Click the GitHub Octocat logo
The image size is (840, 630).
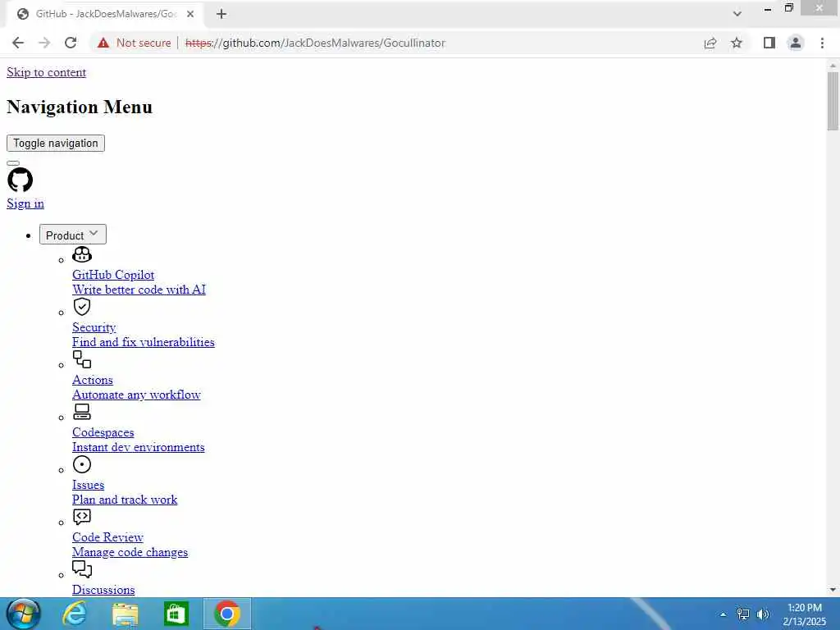21,180
